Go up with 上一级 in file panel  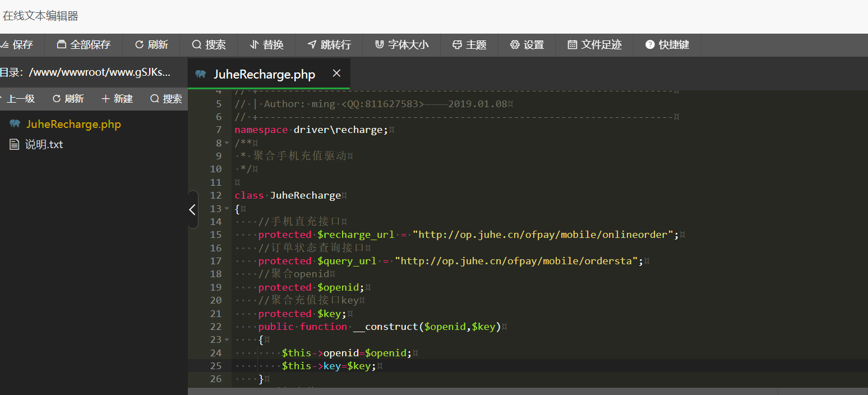click(20, 99)
